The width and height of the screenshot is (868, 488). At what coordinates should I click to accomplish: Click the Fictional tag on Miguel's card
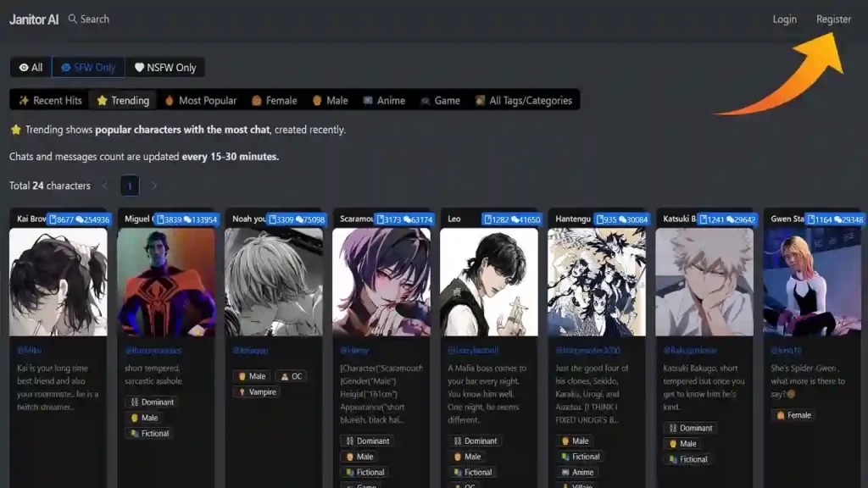point(149,433)
